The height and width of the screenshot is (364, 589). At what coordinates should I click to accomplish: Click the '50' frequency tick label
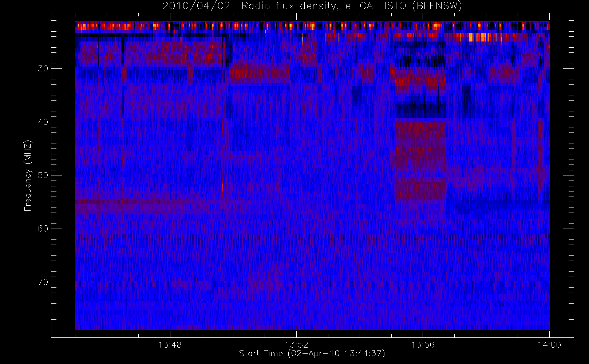click(43, 175)
